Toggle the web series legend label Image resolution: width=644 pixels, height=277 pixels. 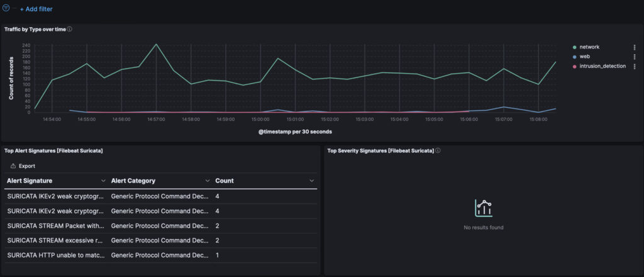pos(584,57)
